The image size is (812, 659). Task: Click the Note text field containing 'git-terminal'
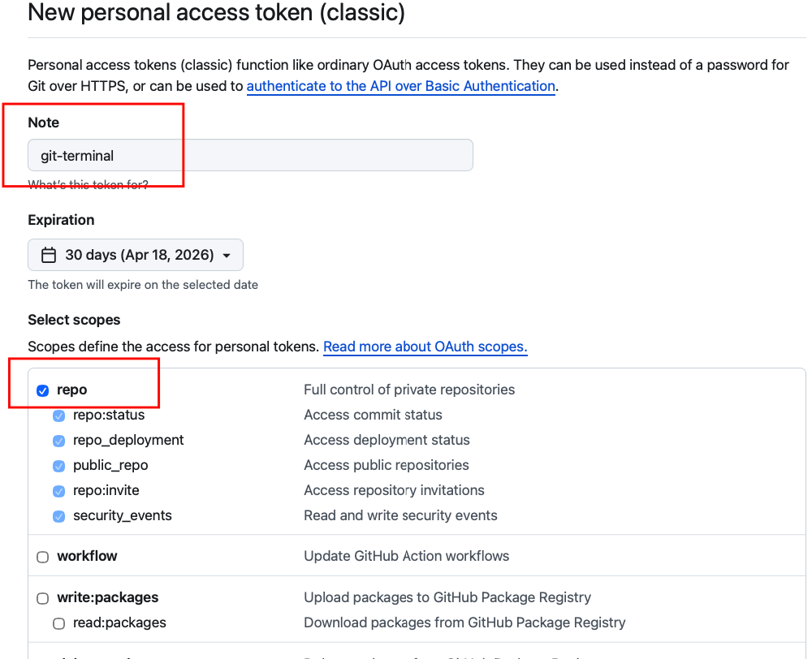[250, 155]
